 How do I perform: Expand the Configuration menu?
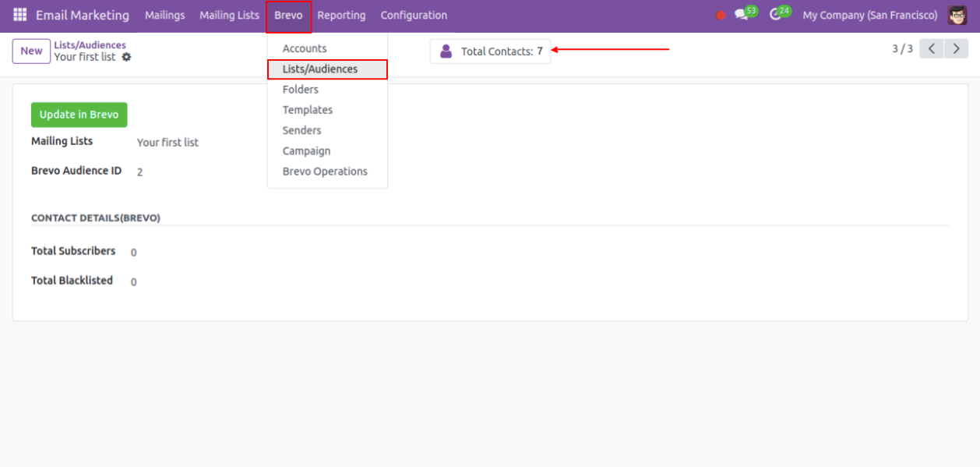414,16
